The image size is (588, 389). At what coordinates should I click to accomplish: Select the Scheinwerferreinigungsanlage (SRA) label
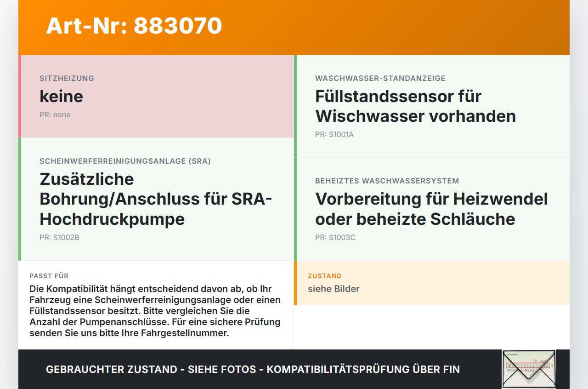[125, 161]
